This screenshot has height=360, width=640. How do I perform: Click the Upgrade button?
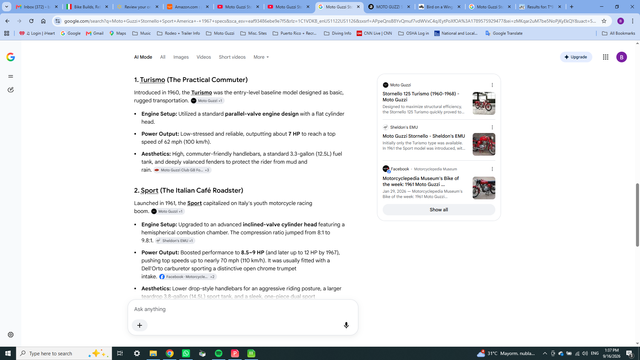576,57
